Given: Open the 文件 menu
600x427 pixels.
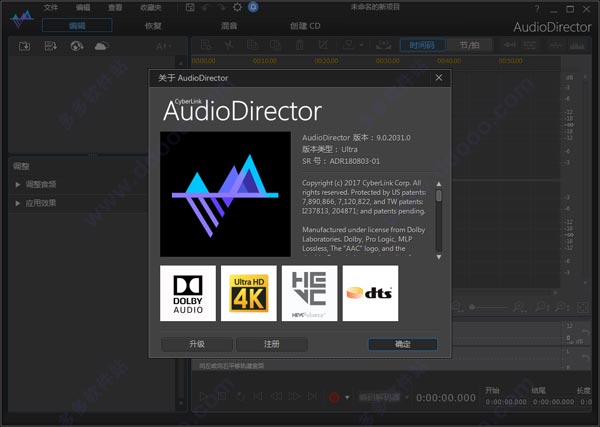Looking at the screenshot, I should (x=51, y=7).
